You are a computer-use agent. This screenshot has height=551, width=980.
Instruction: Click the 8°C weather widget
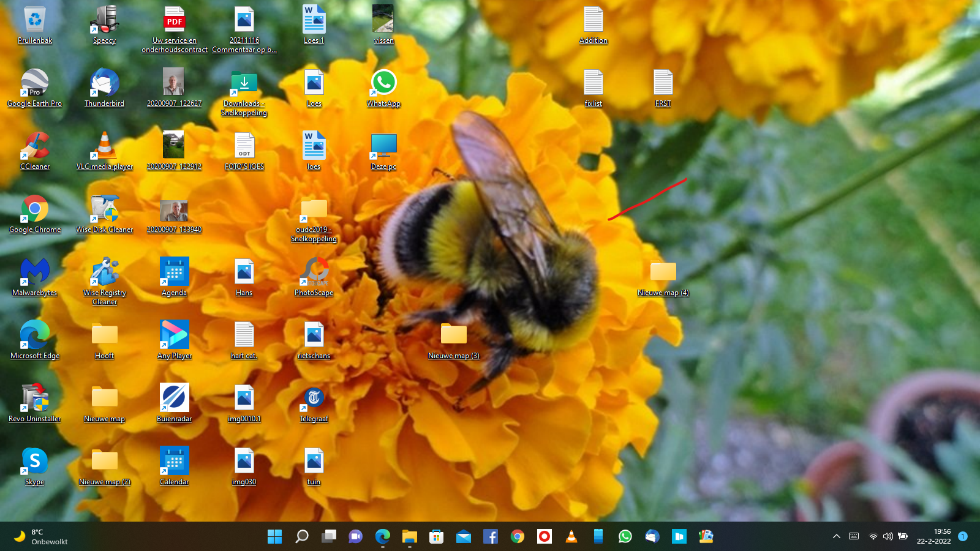pos(40,537)
